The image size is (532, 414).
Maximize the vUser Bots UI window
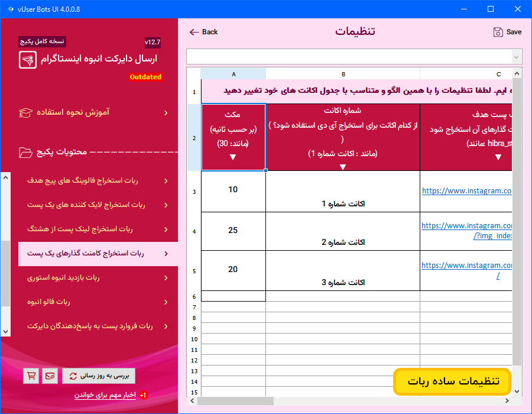pos(491,9)
